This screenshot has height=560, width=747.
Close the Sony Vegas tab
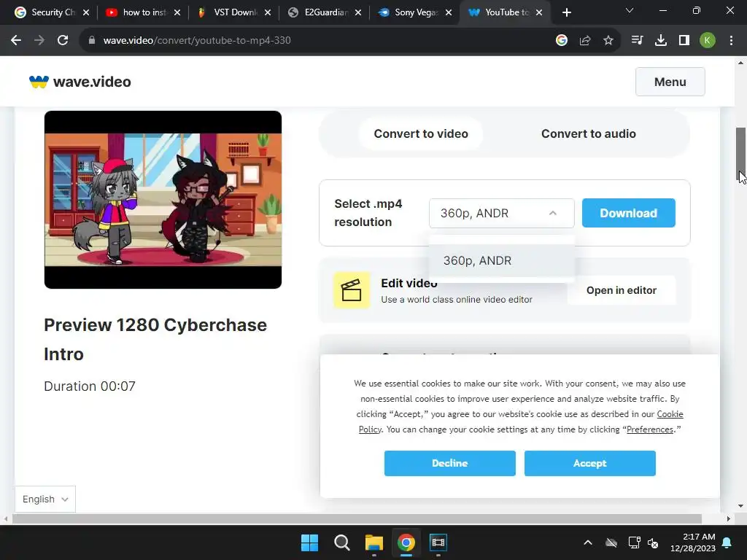(449, 12)
